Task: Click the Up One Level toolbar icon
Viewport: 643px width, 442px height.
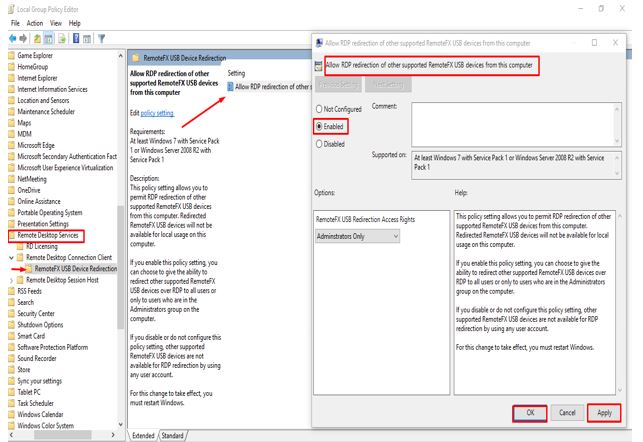Action: [37, 39]
